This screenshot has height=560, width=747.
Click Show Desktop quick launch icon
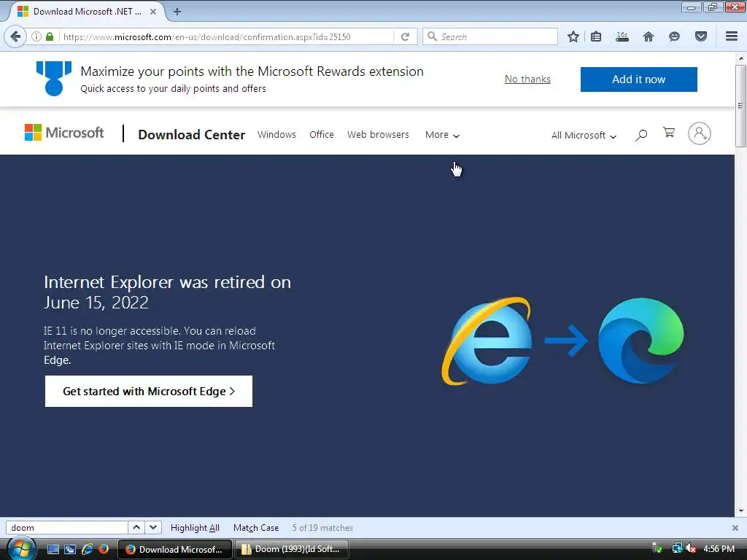(x=53, y=550)
